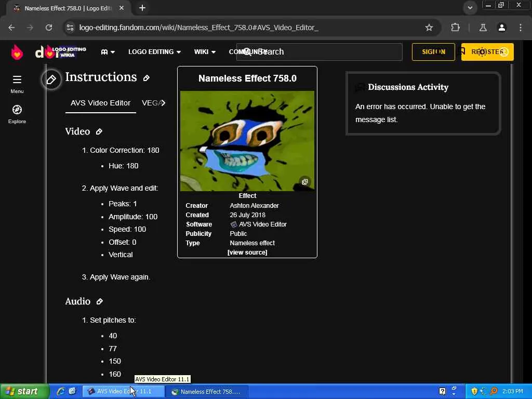Open browser extensions puzzle icon
Image resolution: width=532 pixels, height=399 pixels.
click(x=455, y=28)
